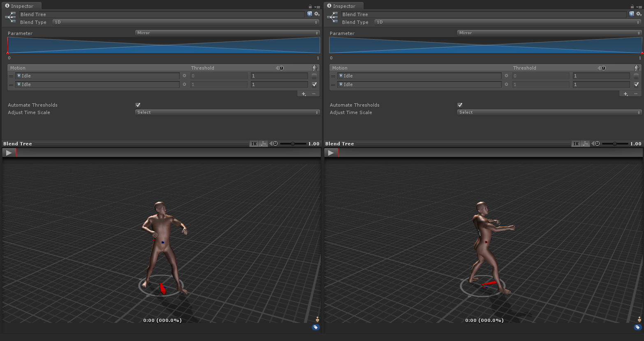Click the preview speed slider in left preview
Screen dimensions: 644x341
tap(293, 144)
